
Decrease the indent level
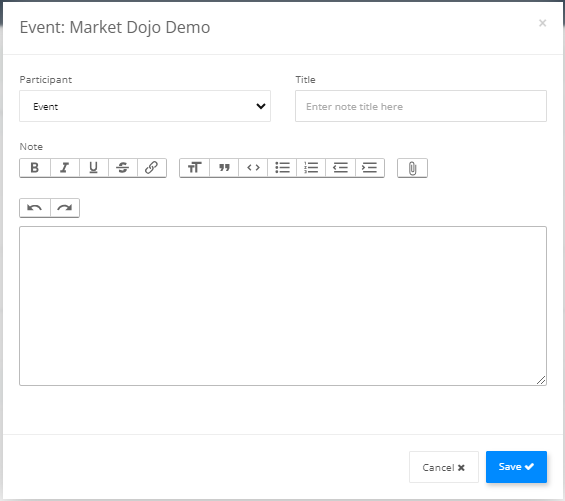coord(341,168)
